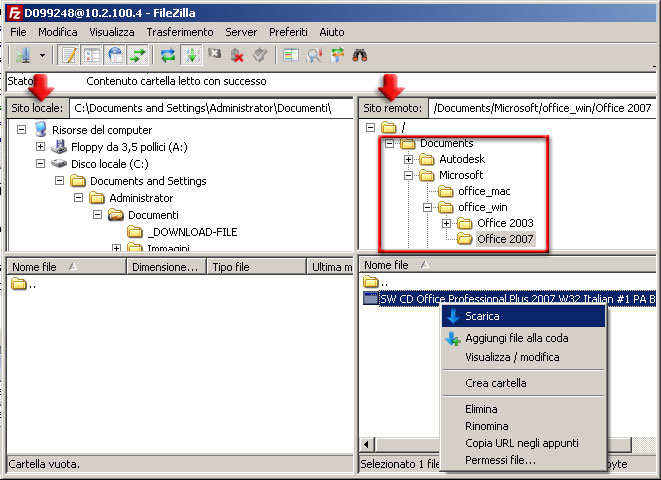Image resolution: width=661 pixels, height=480 pixels.
Task: Sort local list by Nome file column
Action: pos(67,267)
